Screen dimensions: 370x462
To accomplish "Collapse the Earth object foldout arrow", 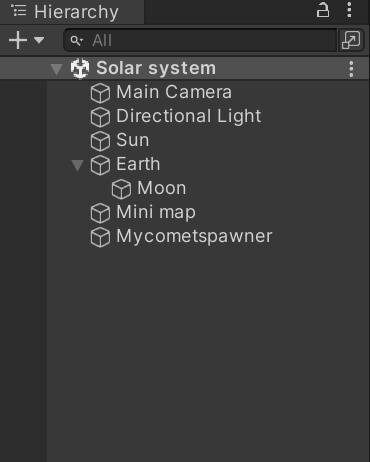I will pyautogui.click(x=77, y=165).
